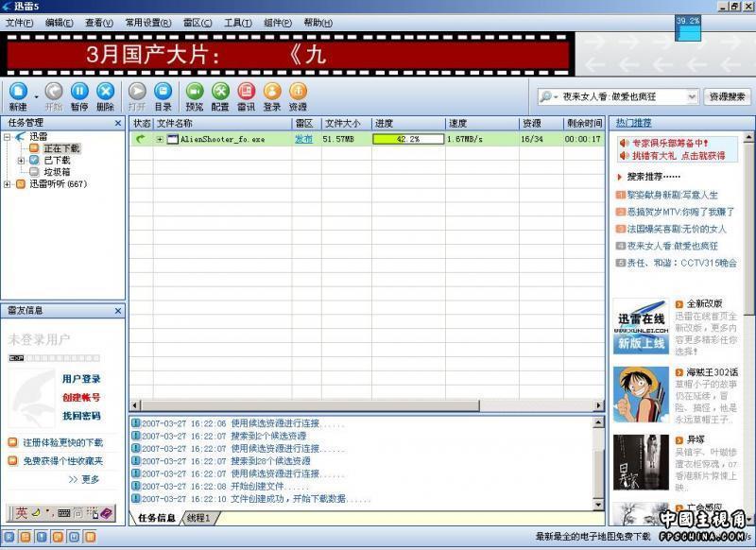
Task: Collapse the 迅雷 root tree node
Action: (x=8, y=137)
